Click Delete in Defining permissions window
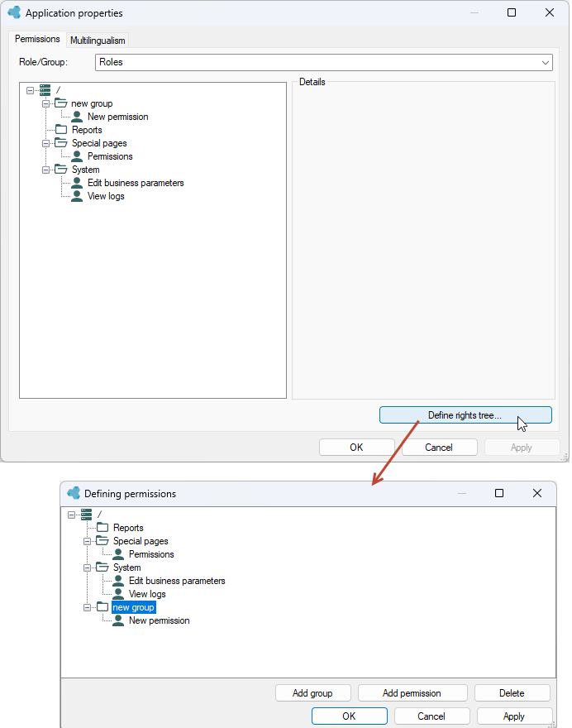Viewport: 572px width, 728px height. [512, 692]
